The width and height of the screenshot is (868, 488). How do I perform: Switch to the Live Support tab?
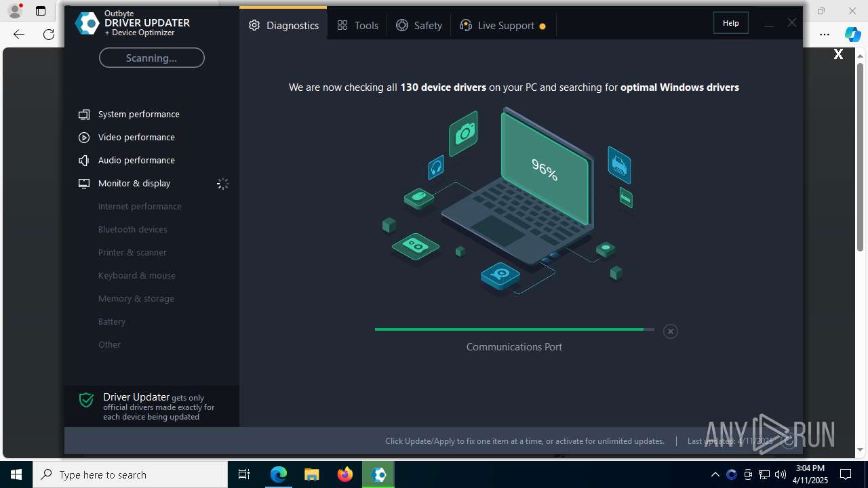pos(502,26)
